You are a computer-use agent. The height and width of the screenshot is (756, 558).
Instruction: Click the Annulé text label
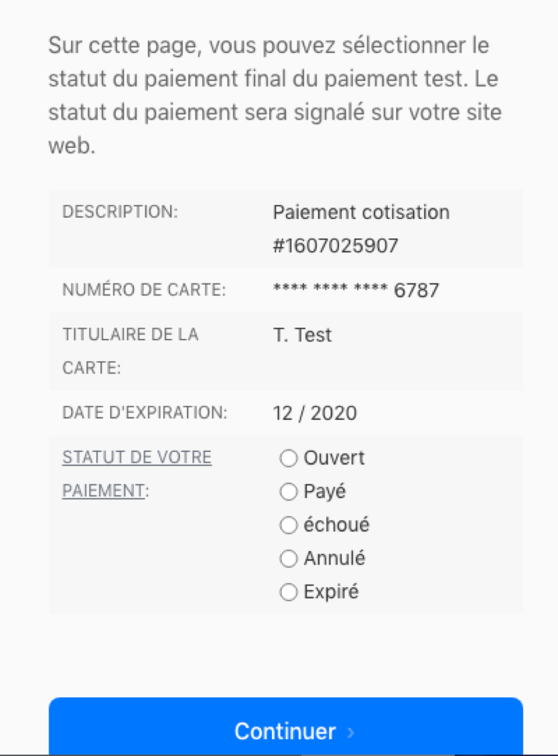[334, 559]
